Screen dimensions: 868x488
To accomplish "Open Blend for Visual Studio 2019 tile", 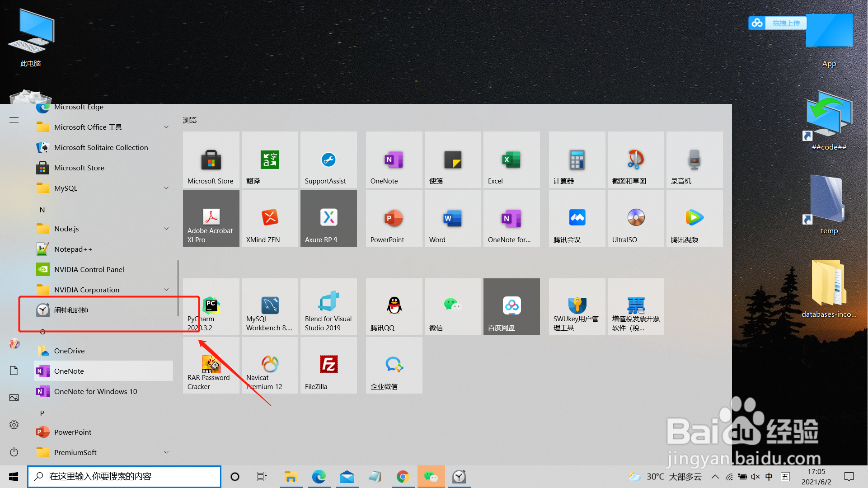I will (328, 306).
